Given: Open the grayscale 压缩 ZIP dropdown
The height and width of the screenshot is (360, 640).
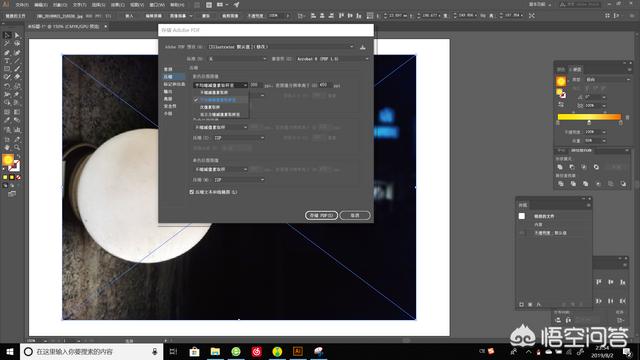Looking at the screenshot, I should 239,138.
